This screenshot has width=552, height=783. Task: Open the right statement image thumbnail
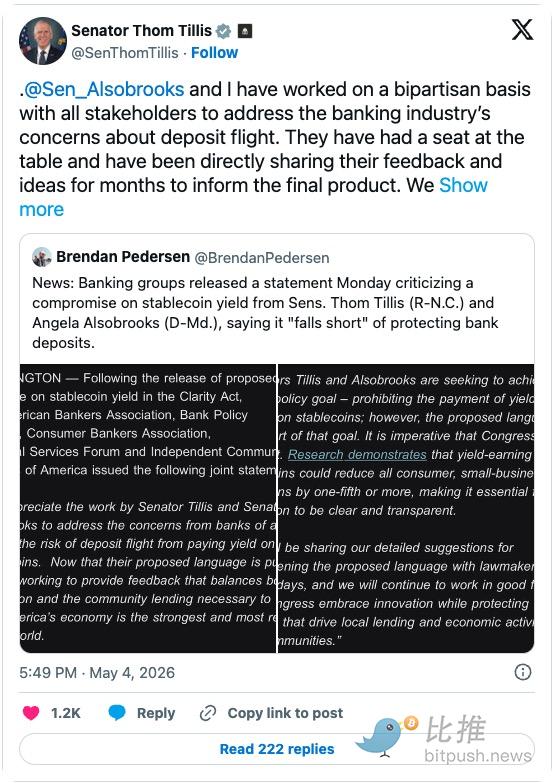tap(406, 508)
